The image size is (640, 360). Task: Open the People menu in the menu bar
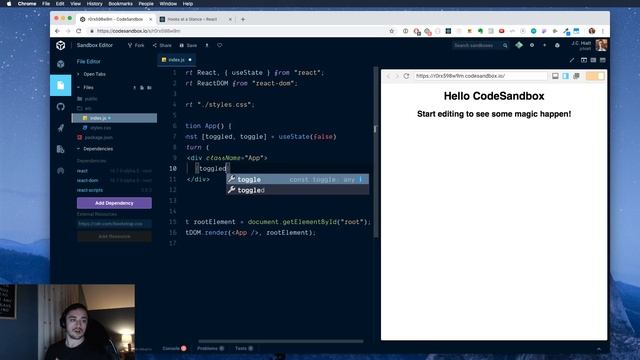(x=146, y=4)
